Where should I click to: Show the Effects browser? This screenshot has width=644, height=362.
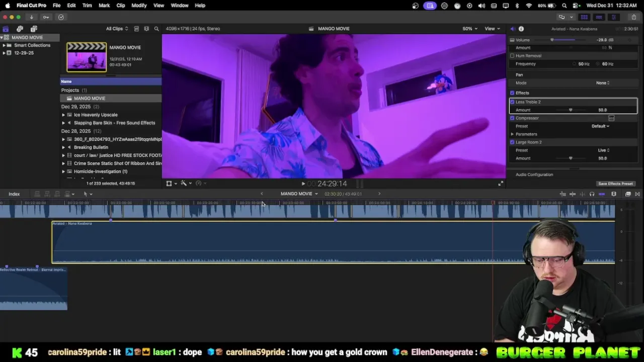click(628, 194)
